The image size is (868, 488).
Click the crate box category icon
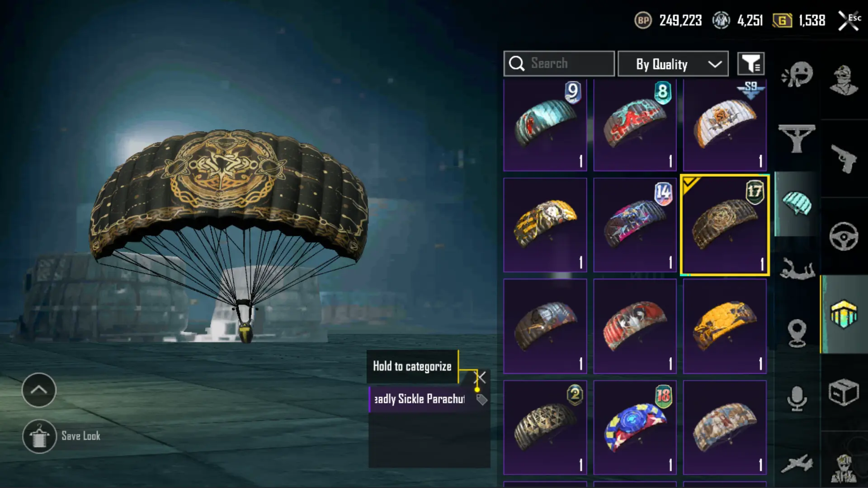point(844,392)
